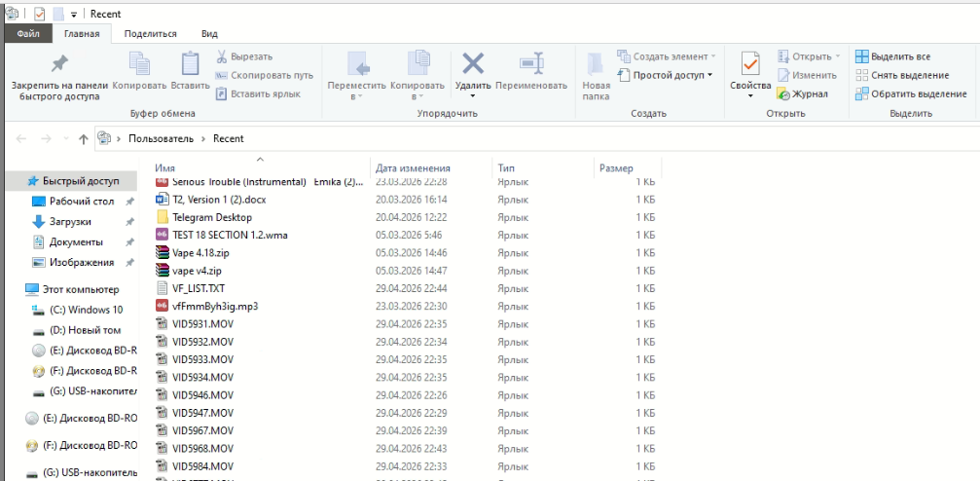Click the Удалить red X icon
The width and height of the screenshot is (980, 481).
473,63
